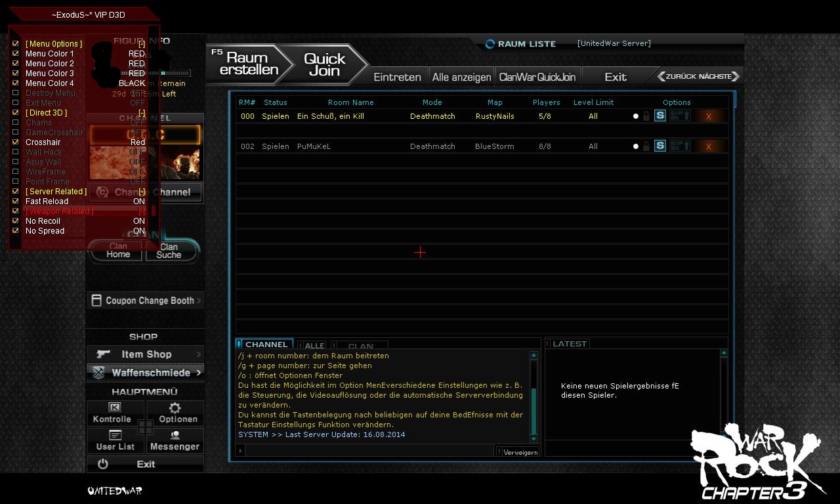Image resolution: width=840 pixels, height=504 pixels.
Task: Collapse the Weapon Related section
Action: tap(142, 211)
